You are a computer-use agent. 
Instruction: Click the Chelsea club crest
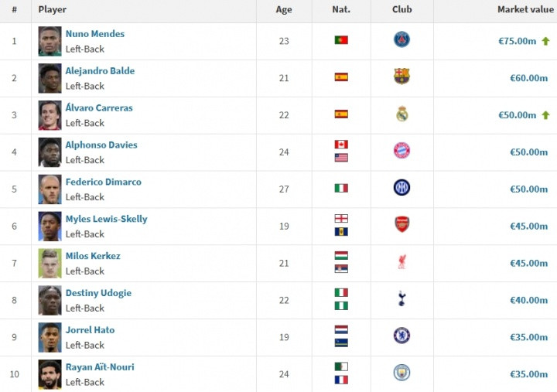tap(402, 336)
